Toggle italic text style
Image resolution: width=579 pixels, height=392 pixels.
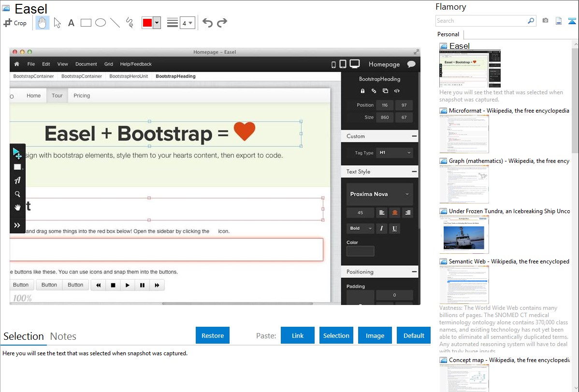[381, 228]
